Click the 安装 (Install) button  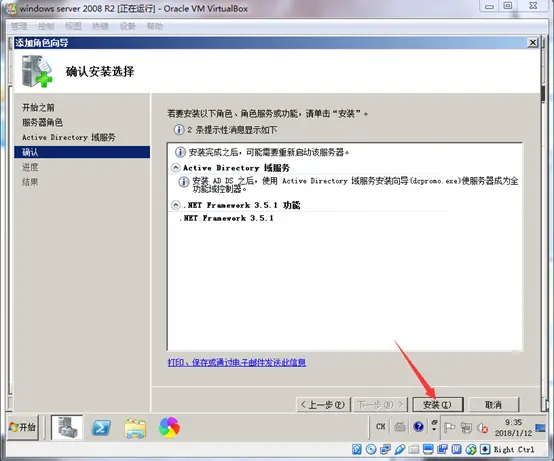tap(438, 404)
